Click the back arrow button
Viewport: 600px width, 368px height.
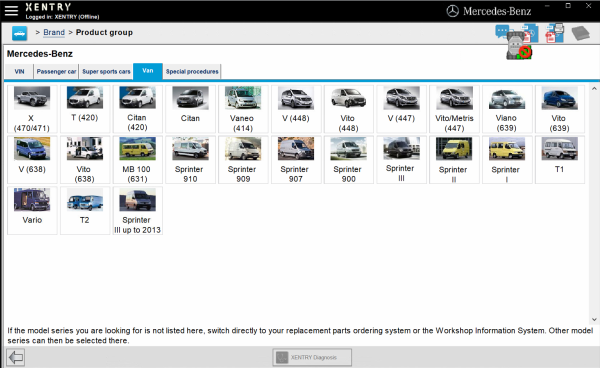(15, 358)
